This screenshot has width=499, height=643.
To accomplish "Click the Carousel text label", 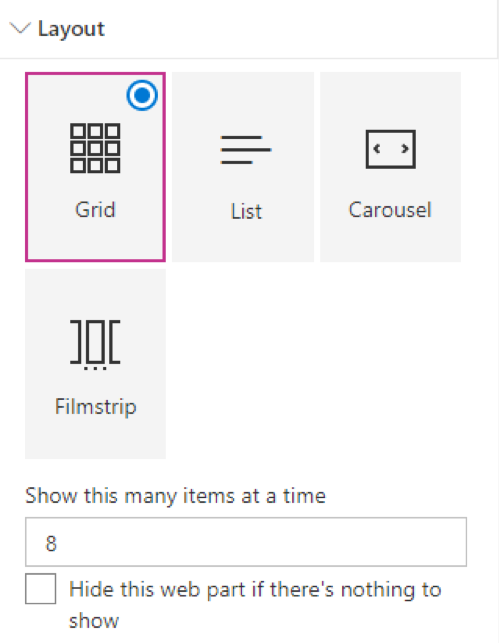I will (390, 210).
